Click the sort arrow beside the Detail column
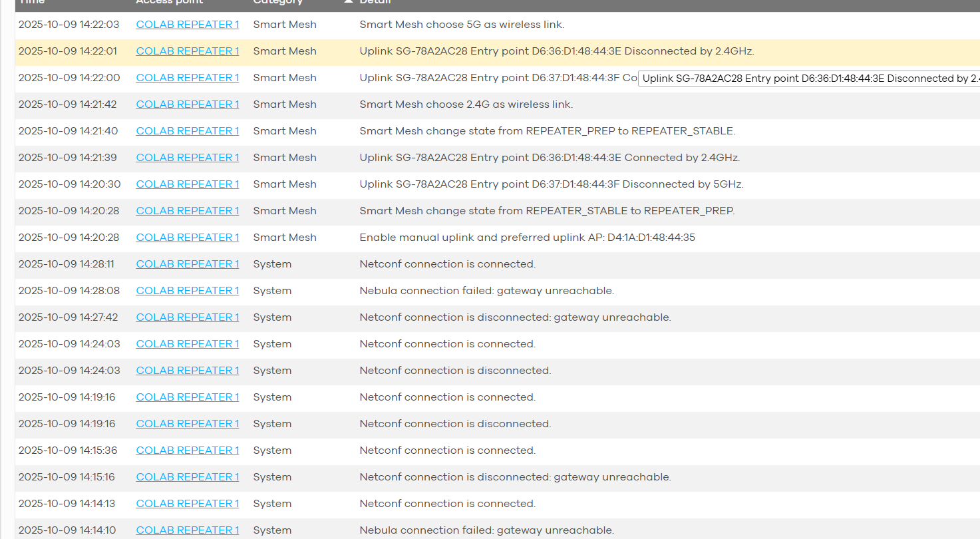The height and width of the screenshot is (539, 980). [349, 2]
